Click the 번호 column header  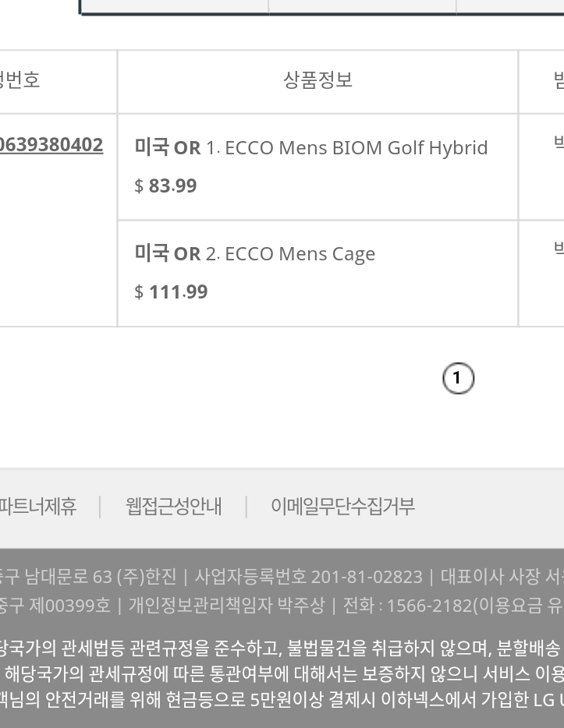20,80
